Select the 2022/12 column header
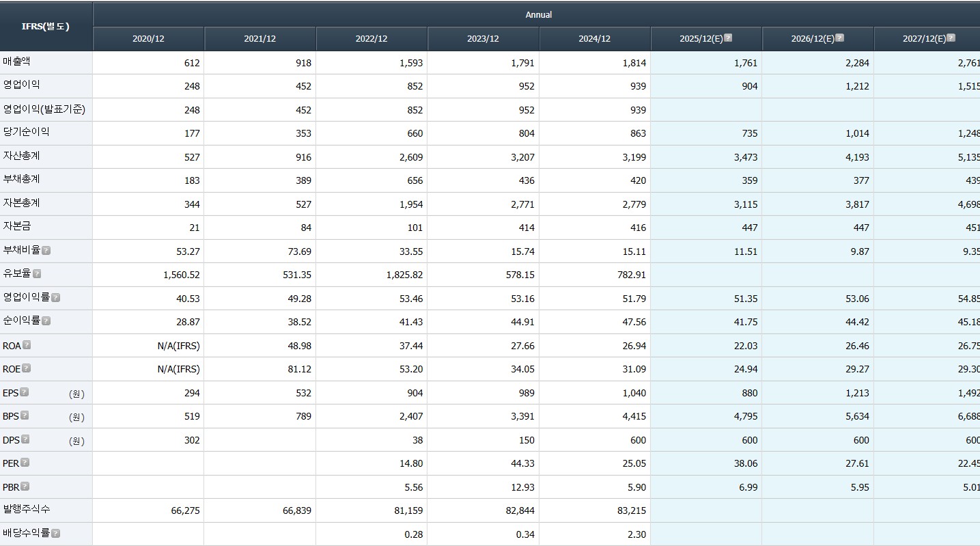Image resolution: width=980 pixels, height=546 pixels. click(x=372, y=39)
